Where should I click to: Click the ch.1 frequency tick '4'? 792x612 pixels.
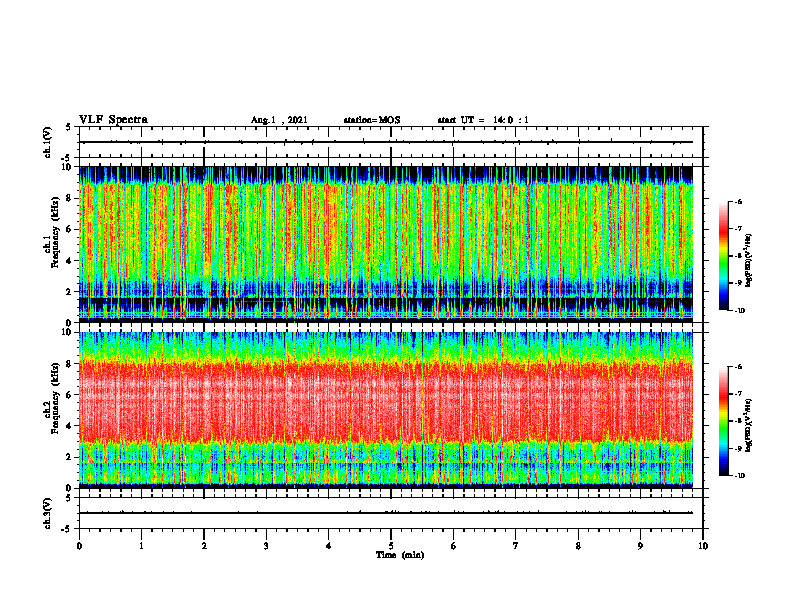69,261
